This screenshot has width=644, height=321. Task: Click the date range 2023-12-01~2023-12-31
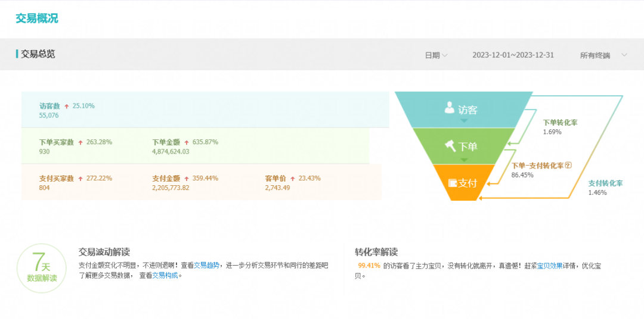[x=513, y=55]
